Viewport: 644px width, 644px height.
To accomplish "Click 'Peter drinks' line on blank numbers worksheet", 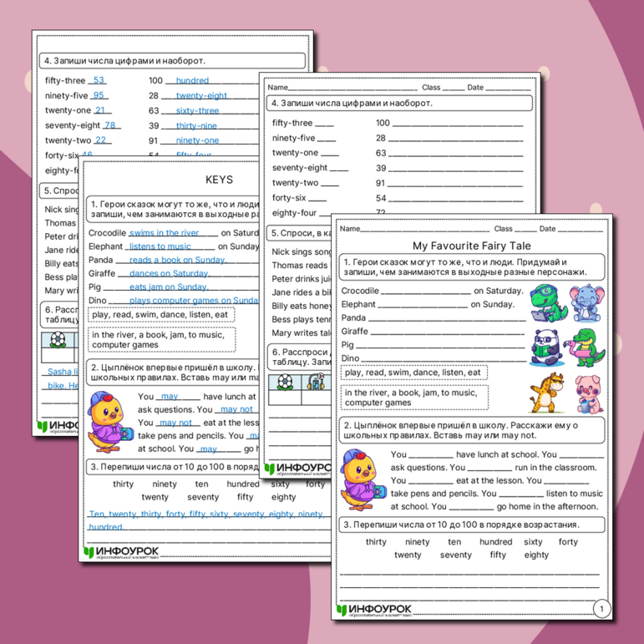I will tap(302, 279).
